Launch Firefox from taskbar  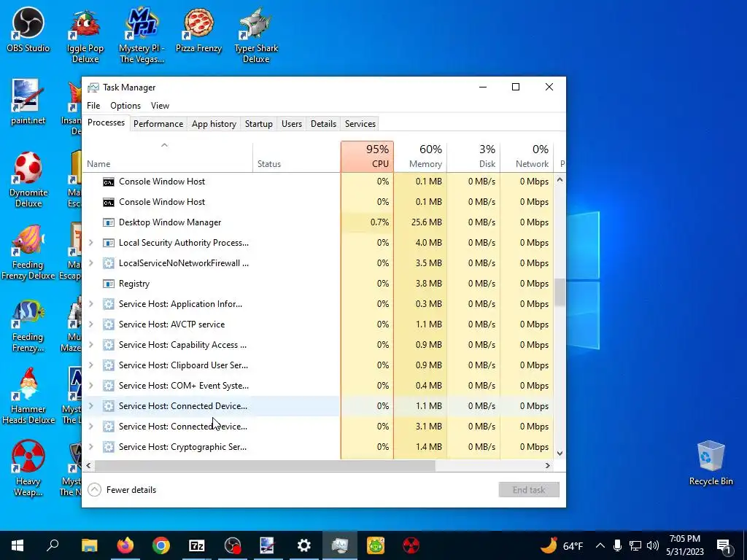(125, 545)
